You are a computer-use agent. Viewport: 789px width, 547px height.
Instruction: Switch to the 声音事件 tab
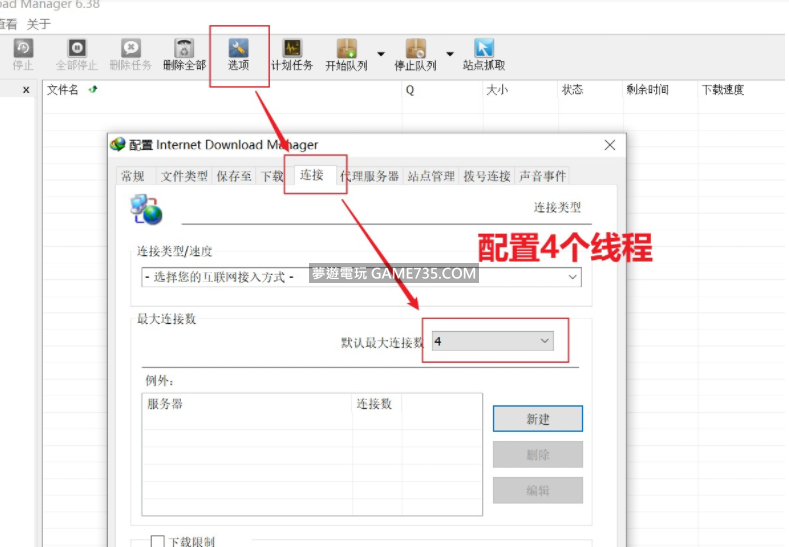[x=542, y=176]
